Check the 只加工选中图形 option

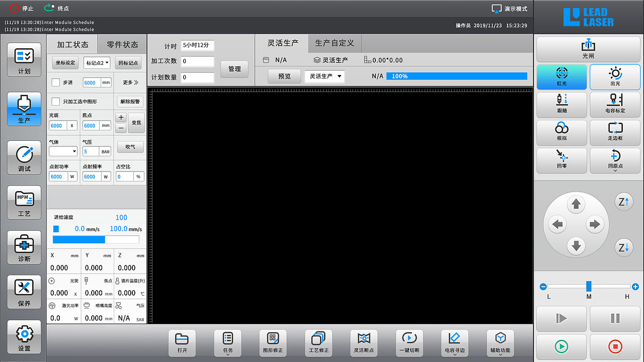pos(57,101)
